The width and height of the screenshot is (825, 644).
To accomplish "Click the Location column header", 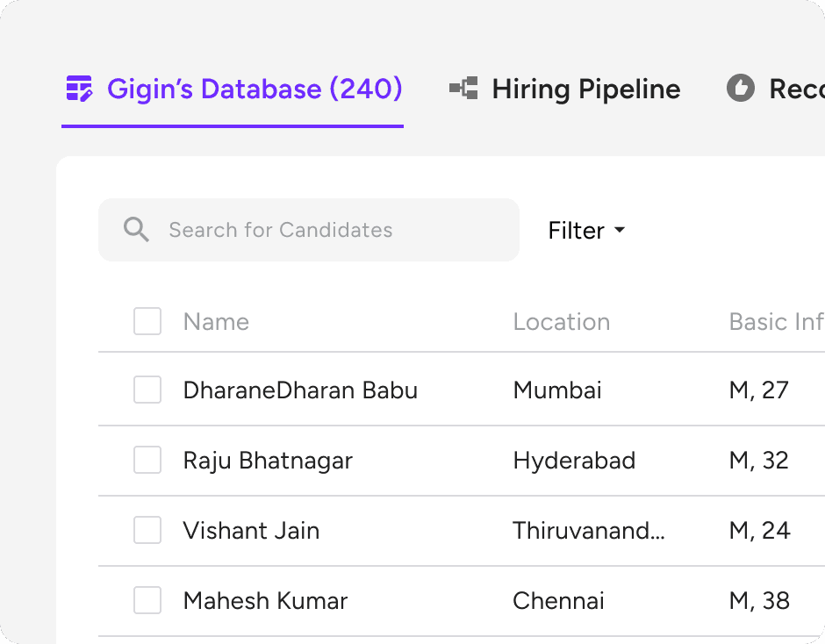I will coord(561,322).
